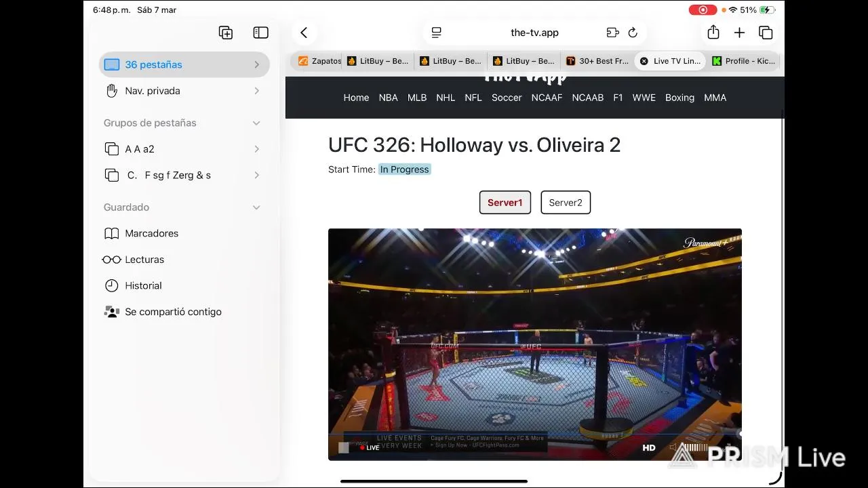This screenshot has width=868, height=488.
Task: Tap the battery indicator in status bar
Action: pyautogui.click(x=768, y=10)
